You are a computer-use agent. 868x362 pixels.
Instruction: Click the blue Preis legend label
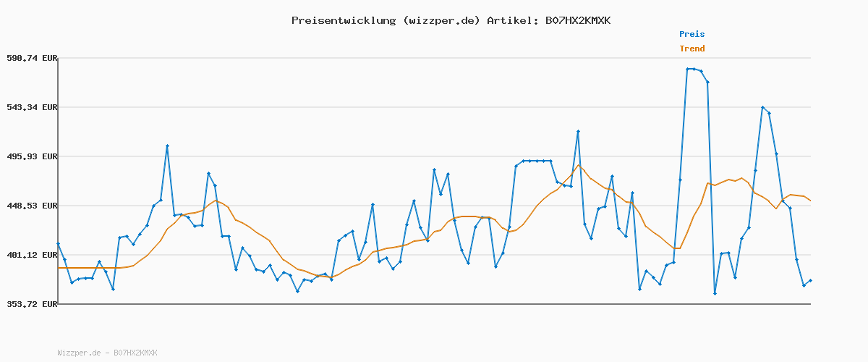692,34
